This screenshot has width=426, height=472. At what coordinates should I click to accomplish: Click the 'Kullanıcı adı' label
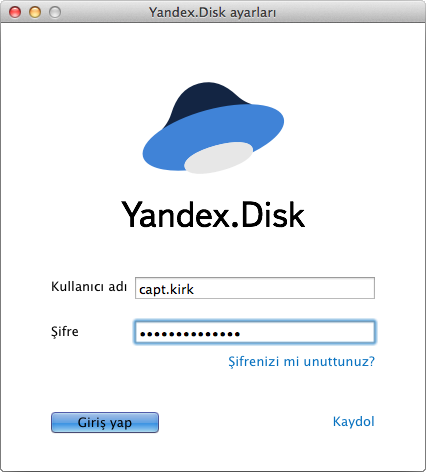[x=89, y=287]
